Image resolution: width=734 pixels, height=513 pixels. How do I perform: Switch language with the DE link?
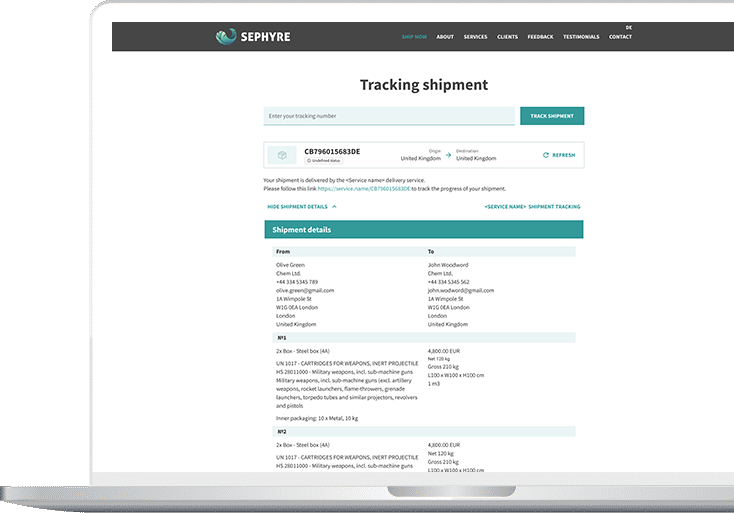(629, 28)
